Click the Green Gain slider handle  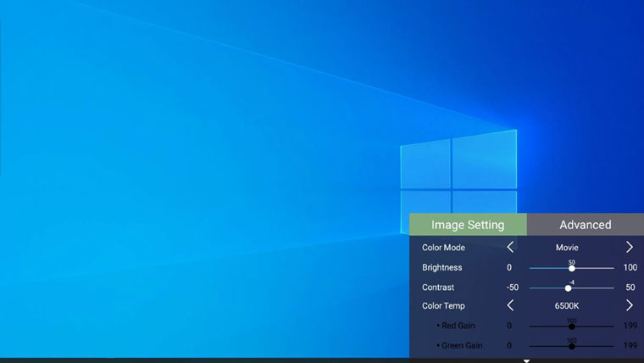coord(572,346)
